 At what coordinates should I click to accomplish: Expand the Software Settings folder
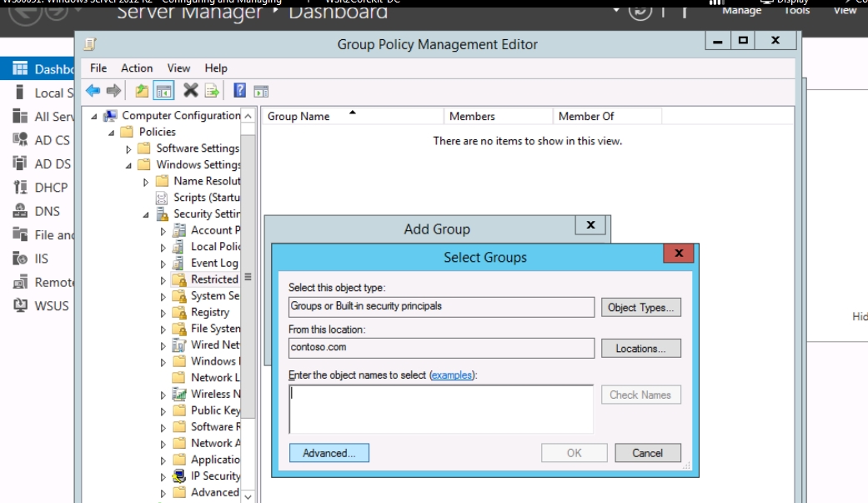[128, 149]
